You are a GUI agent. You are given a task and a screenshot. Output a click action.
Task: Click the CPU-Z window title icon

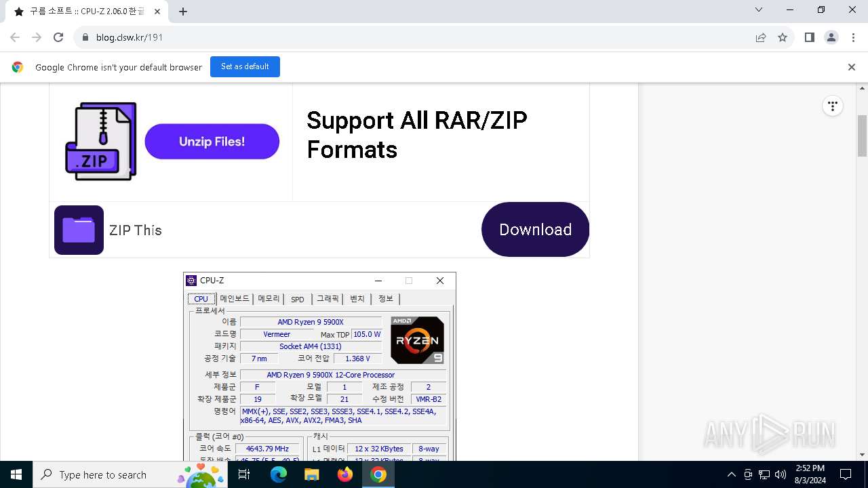coord(191,281)
